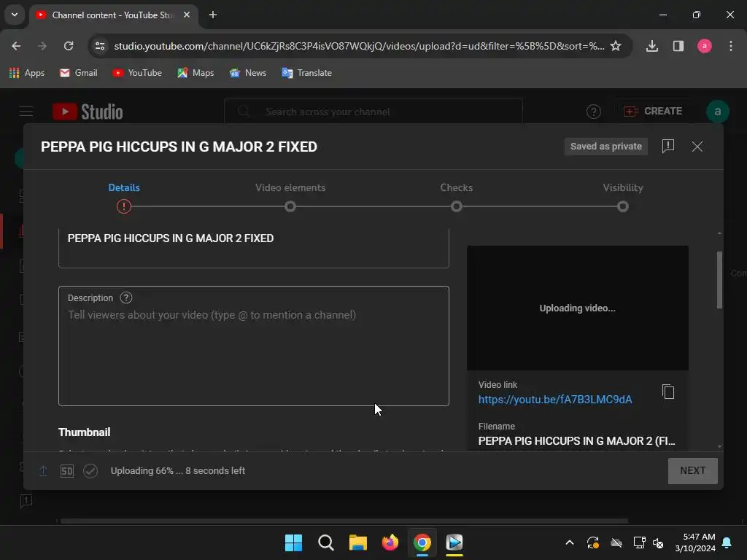Go to the Checks step
This screenshot has width=747, height=560.
[457, 197]
